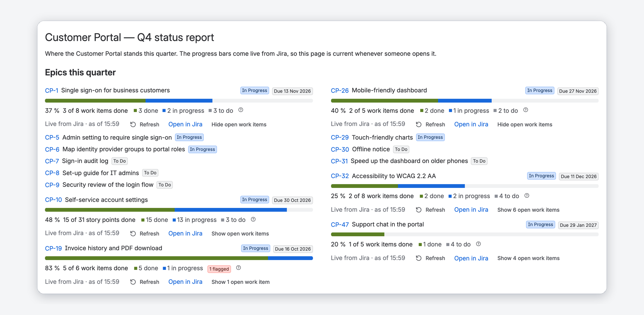Image resolution: width=644 pixels, height=315 pixels.
Task: Click the CP-47 Support chat progress bar
Action: coord(464,234)
